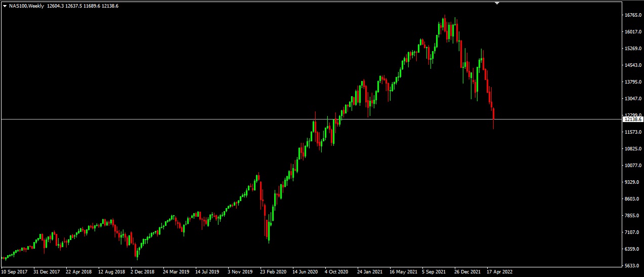Click the 10077.0 price scale label
The height and width of the screenshot is (277, 644).
tap(633, 166)
